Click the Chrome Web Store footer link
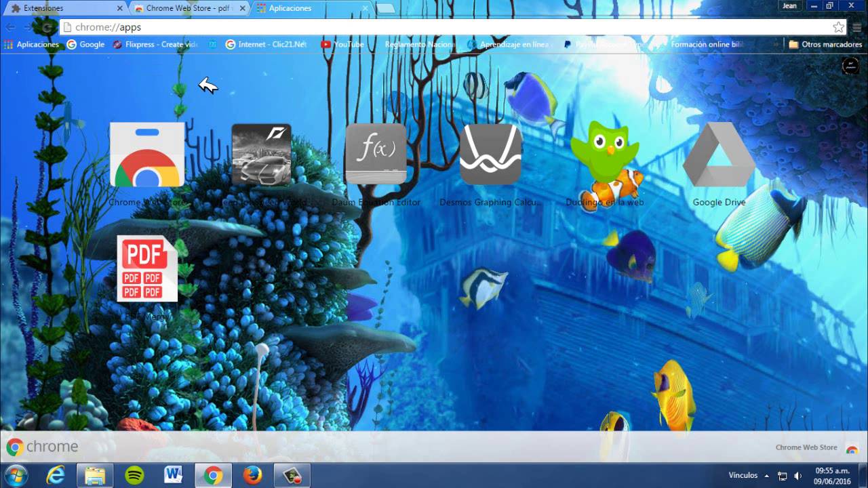 pos(816,447)
